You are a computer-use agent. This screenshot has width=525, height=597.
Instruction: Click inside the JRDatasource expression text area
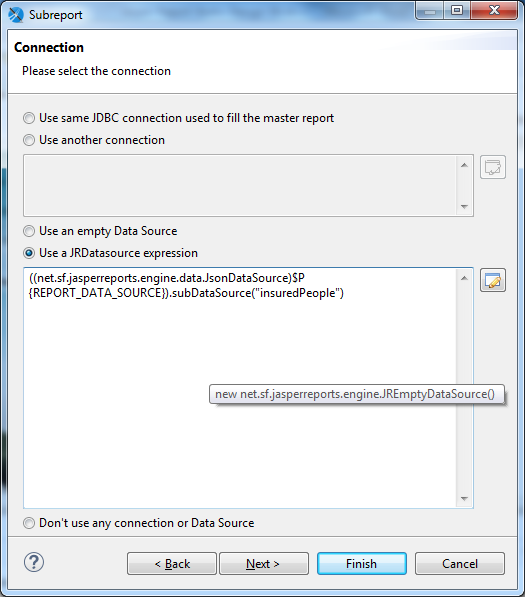(x=240, y=388)
